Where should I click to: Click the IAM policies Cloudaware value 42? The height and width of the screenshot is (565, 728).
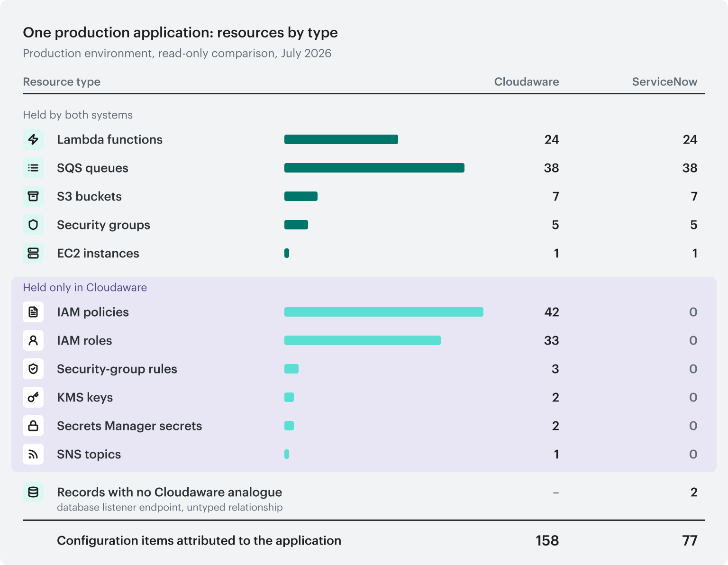[552, 312]
